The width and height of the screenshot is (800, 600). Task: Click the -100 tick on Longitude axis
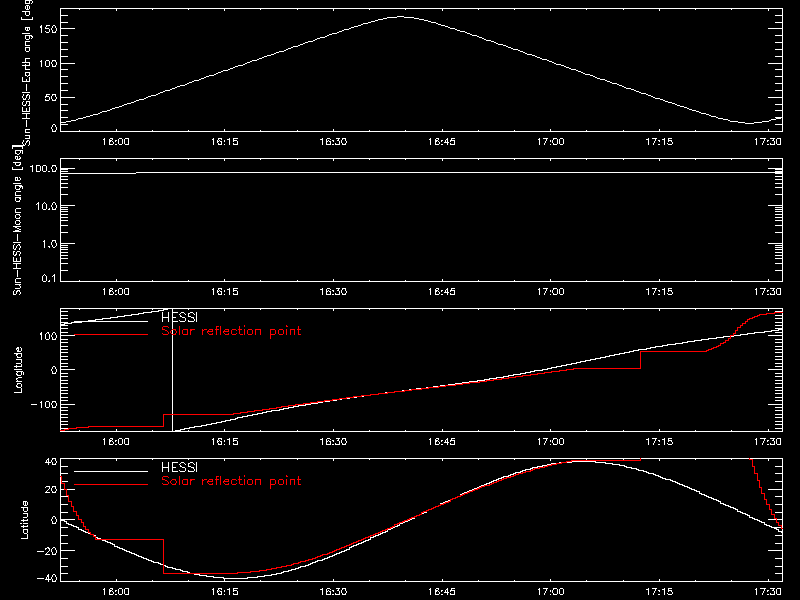tap(44, 404)
